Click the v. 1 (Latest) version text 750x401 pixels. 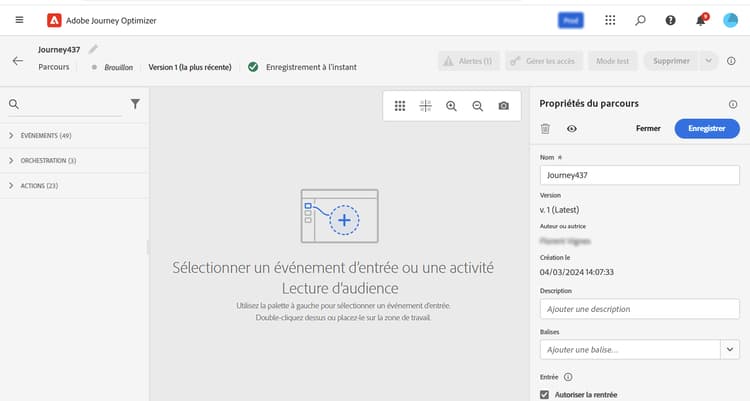click(559, 210)
